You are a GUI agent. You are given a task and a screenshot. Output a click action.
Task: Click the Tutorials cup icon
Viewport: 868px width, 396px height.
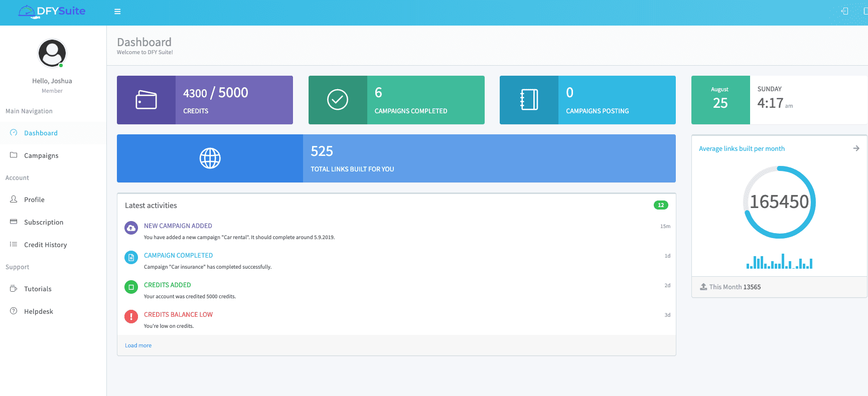(14, 288)
